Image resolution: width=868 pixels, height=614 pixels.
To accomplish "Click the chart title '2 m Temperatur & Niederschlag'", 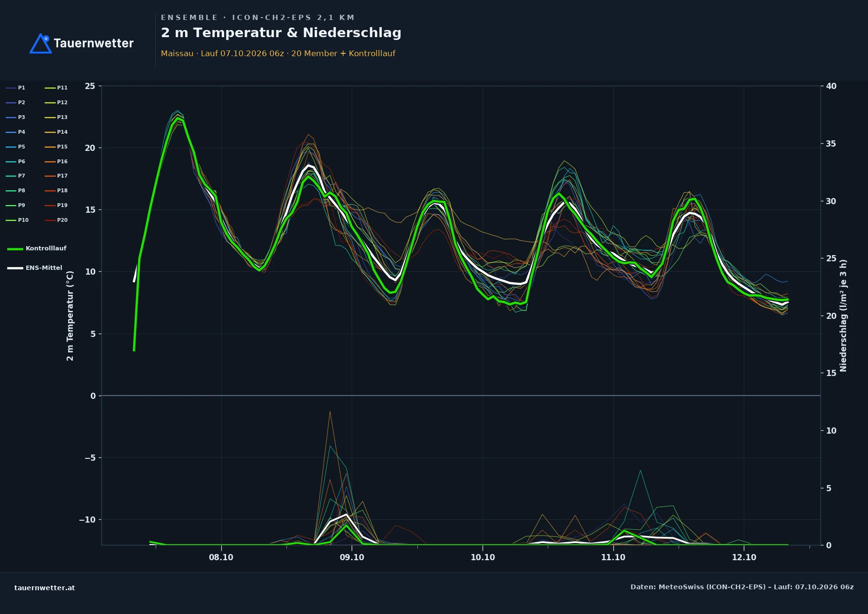I will pos(281,32).
